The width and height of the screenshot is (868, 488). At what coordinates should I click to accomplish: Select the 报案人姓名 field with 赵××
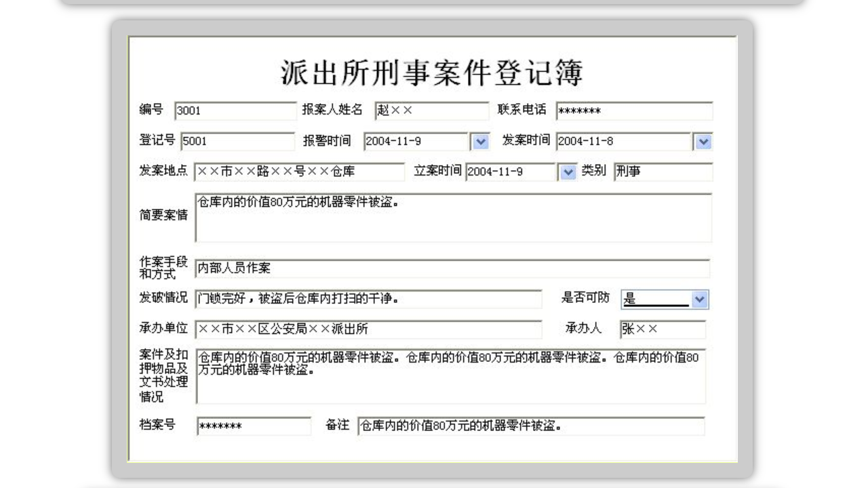click(431, 110)
